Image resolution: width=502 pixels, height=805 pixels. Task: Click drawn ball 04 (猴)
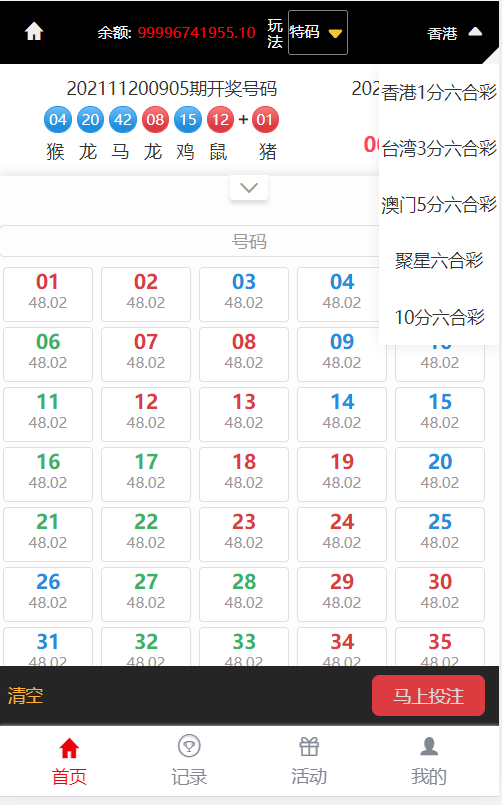pos(57,120)
